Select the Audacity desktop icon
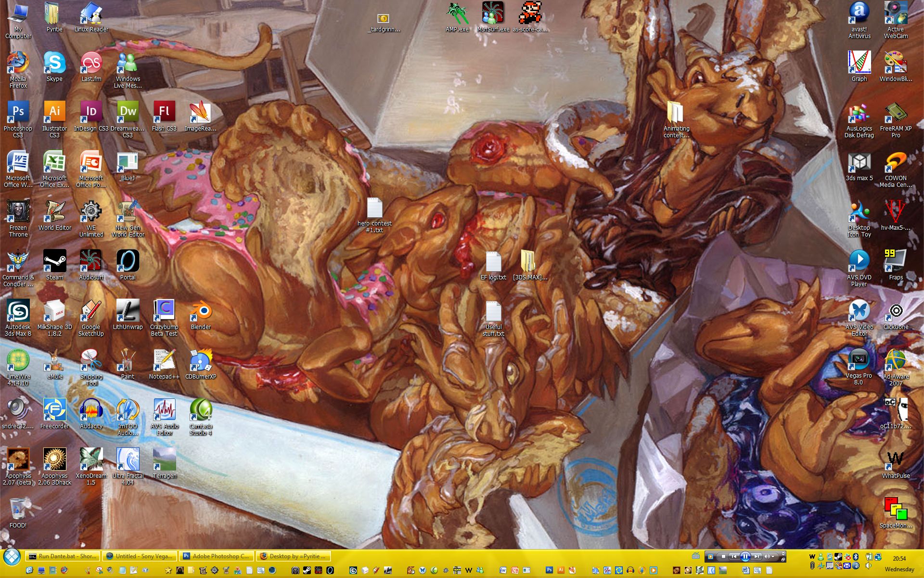 coord(91,413)
